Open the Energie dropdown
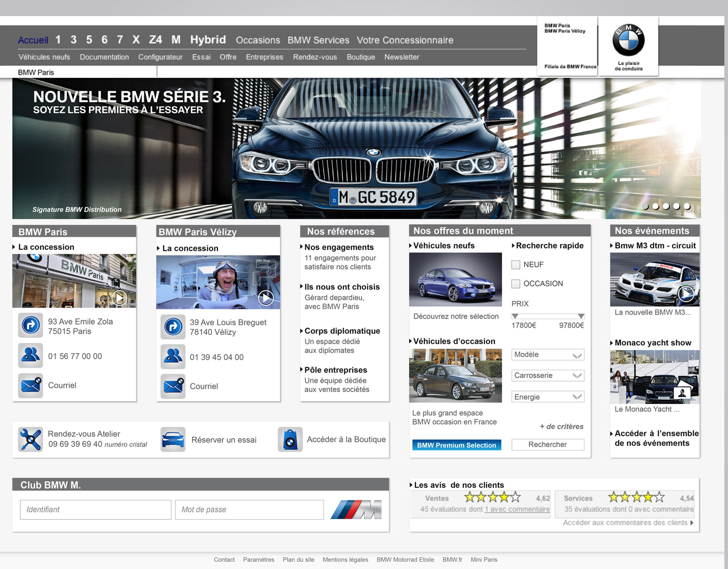This screenshot has width=728, height=569. (x=548, y=397)
